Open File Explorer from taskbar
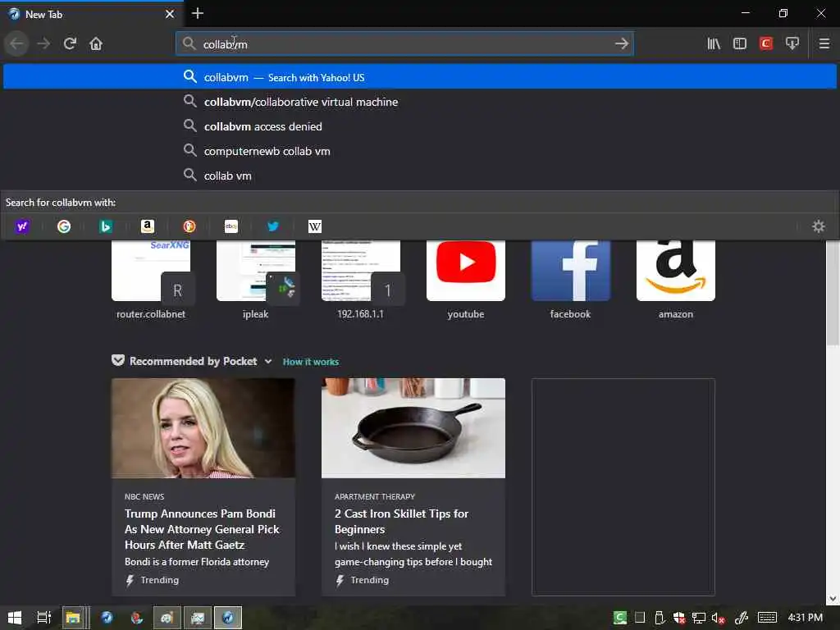Screen dimensions: 840x630 [x=73, y=618]
